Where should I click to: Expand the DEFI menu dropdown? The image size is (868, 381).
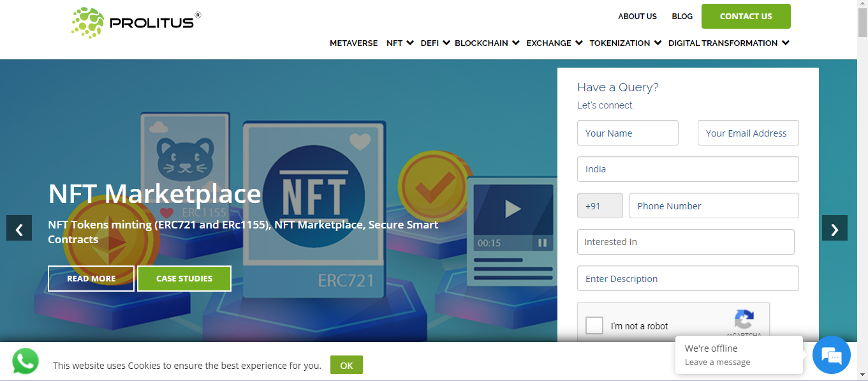click(435, 43)
